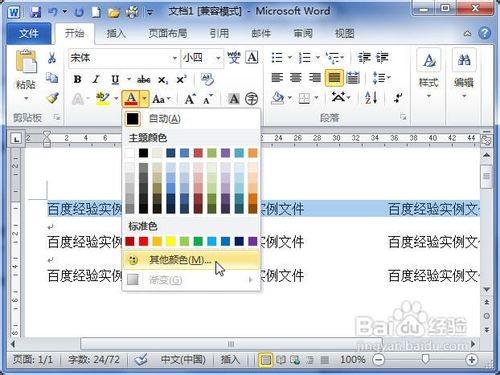Click the Cut scissors icon
The height and width of the screenshot is (375, 500).
(52, 58)
